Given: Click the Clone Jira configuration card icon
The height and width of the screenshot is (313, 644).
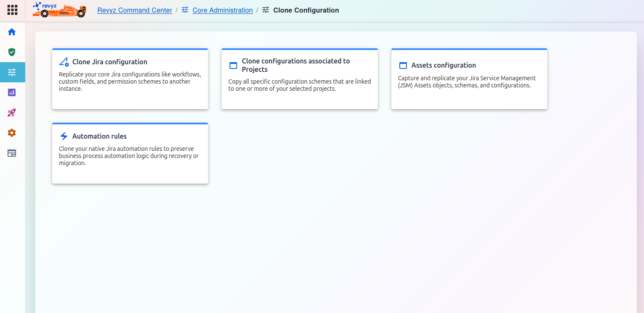Looking at the screenshot, I should coord(64,62).
